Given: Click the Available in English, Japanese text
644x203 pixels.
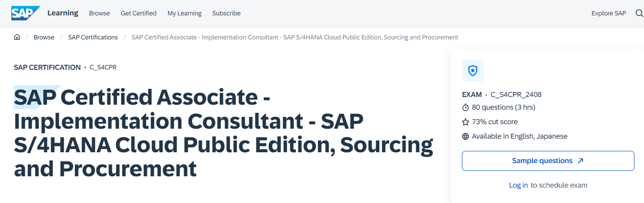Looking at the screenshot, I should pos(520,136).
